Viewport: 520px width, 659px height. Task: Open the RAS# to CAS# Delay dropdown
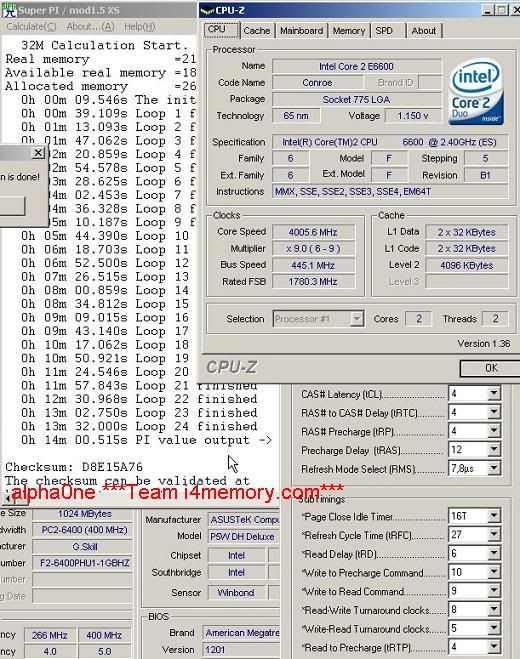(x=494, y=412)
